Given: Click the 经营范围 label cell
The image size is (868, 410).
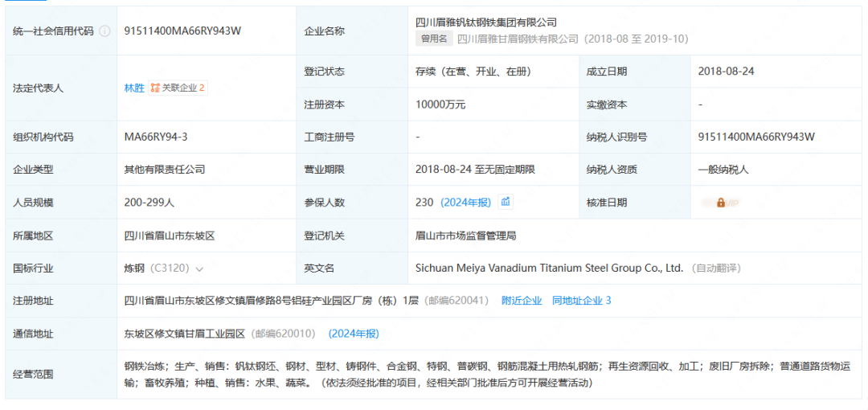Looking at the screenshot, I should pos(61,375).
